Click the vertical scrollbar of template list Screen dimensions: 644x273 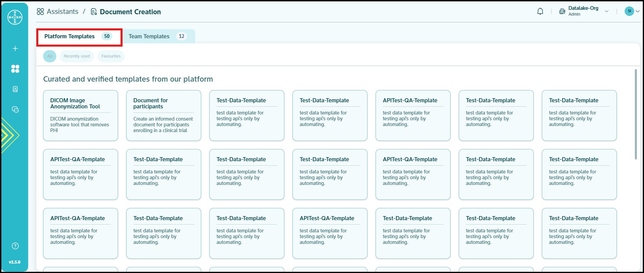pos(636,114)
